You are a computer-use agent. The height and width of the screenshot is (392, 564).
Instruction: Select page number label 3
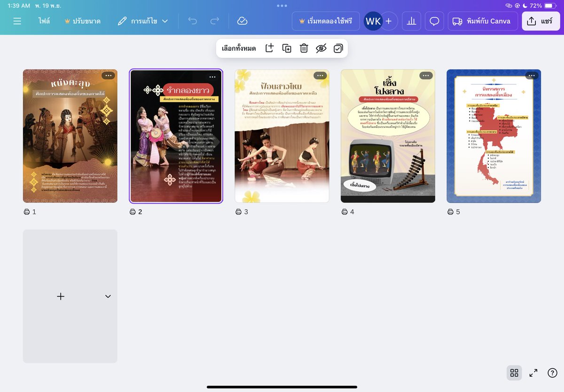246,212
